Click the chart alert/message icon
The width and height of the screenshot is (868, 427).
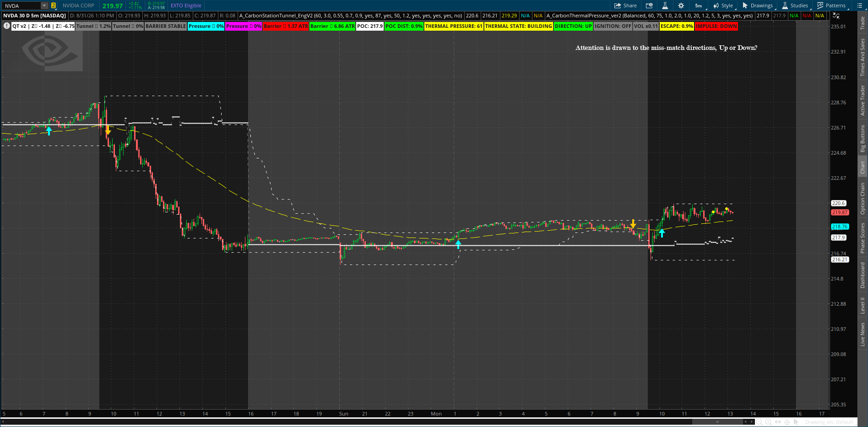(x=649, y=5)
